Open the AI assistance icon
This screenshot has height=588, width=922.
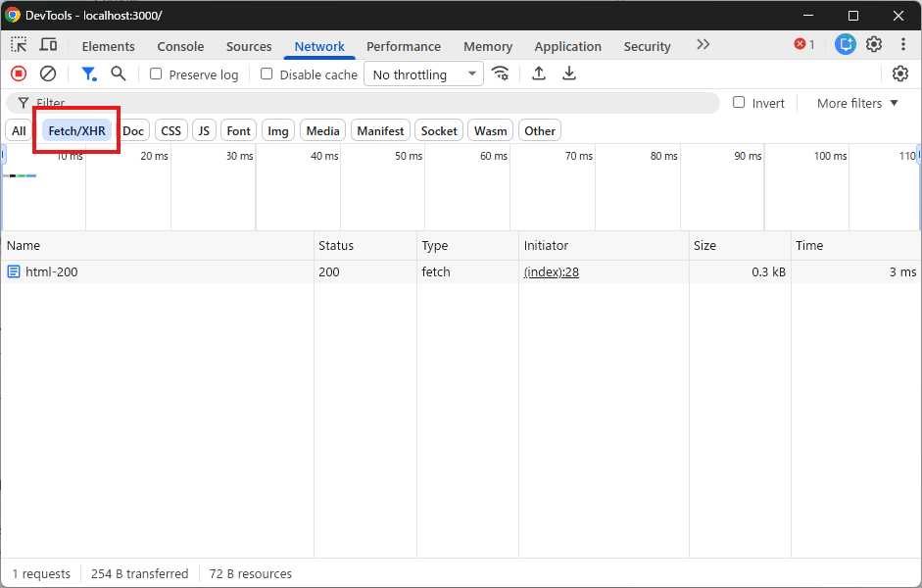845,45
